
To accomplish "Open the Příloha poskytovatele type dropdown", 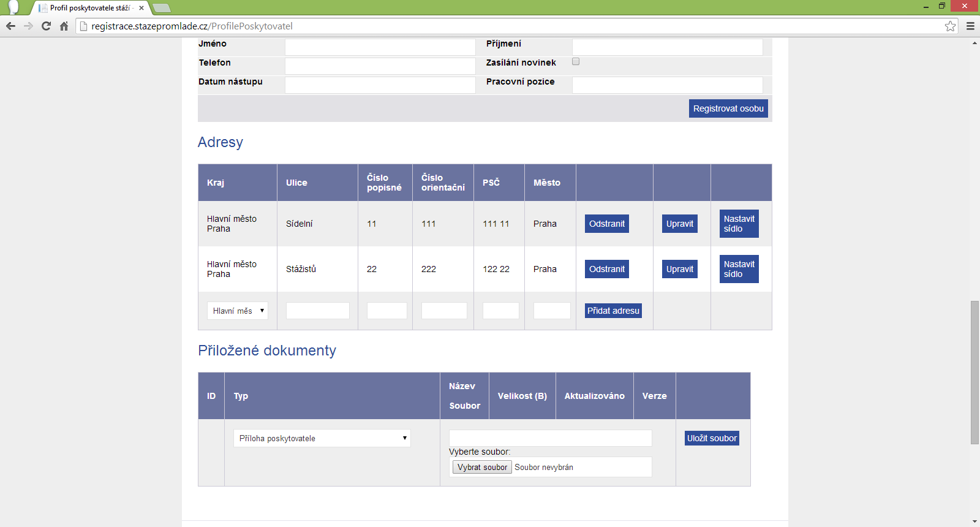I will pos(322,438).
